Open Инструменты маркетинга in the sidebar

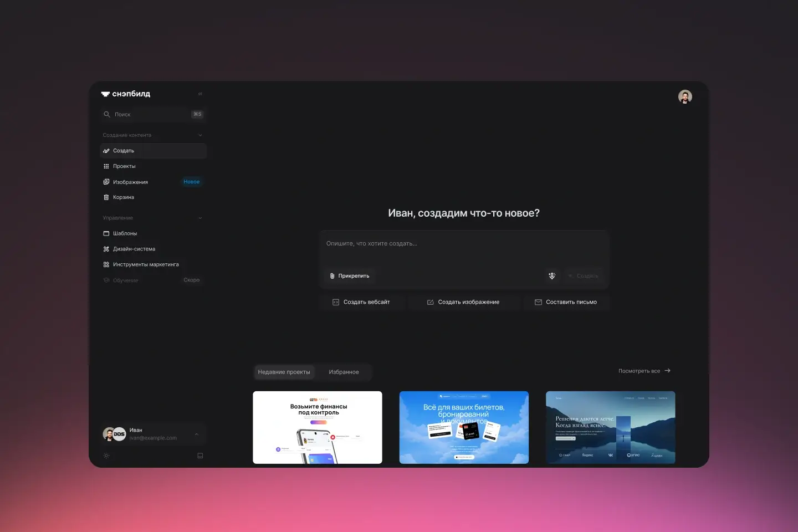tap(146, 265)
